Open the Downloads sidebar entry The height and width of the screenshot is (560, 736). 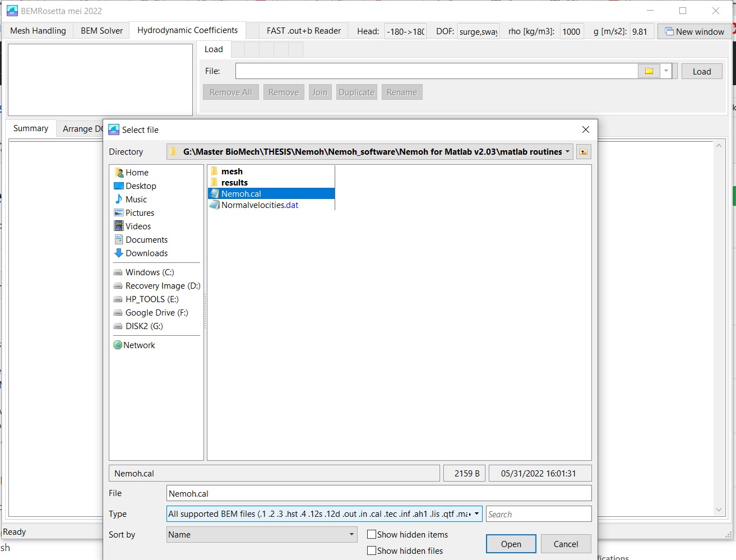146,253
